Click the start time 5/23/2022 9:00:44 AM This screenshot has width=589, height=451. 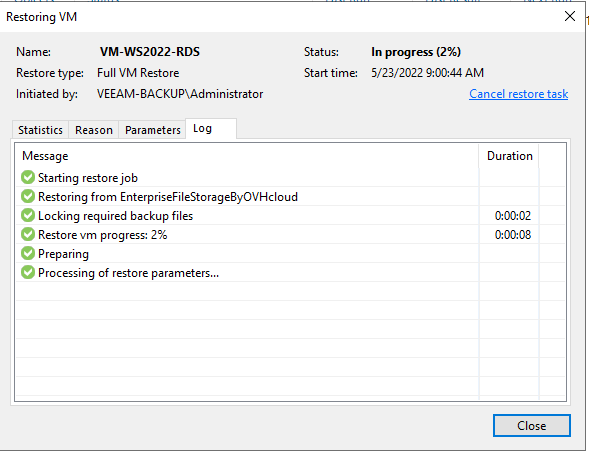pos(427,72)
